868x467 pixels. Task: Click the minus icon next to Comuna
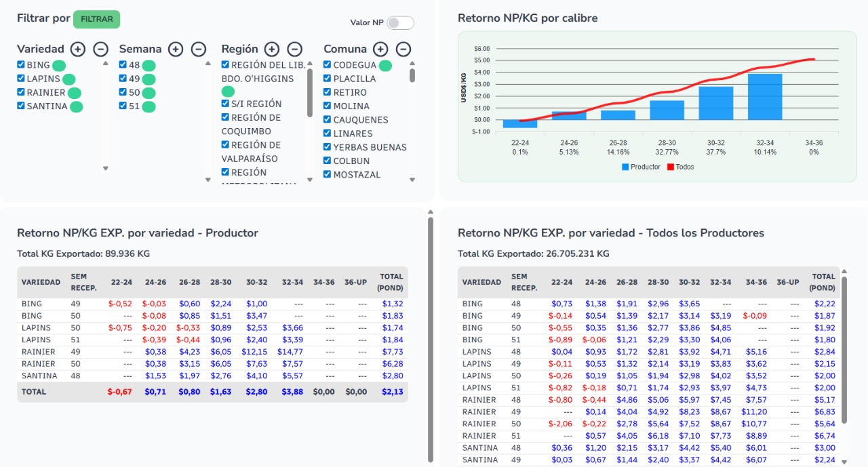tap(403, 49)
